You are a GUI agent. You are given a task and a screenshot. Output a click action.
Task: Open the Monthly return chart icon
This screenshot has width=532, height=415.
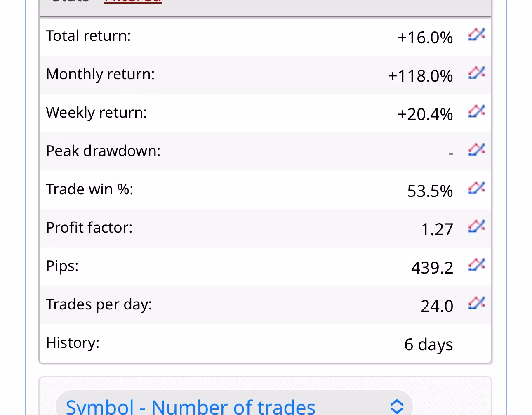click(476, 73)
